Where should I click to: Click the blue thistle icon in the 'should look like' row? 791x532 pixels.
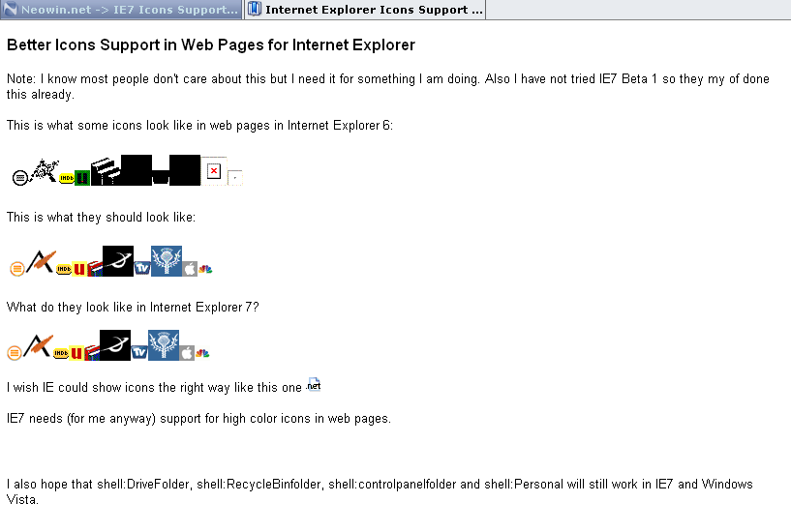pyautogui.click(x=167, y=261)
